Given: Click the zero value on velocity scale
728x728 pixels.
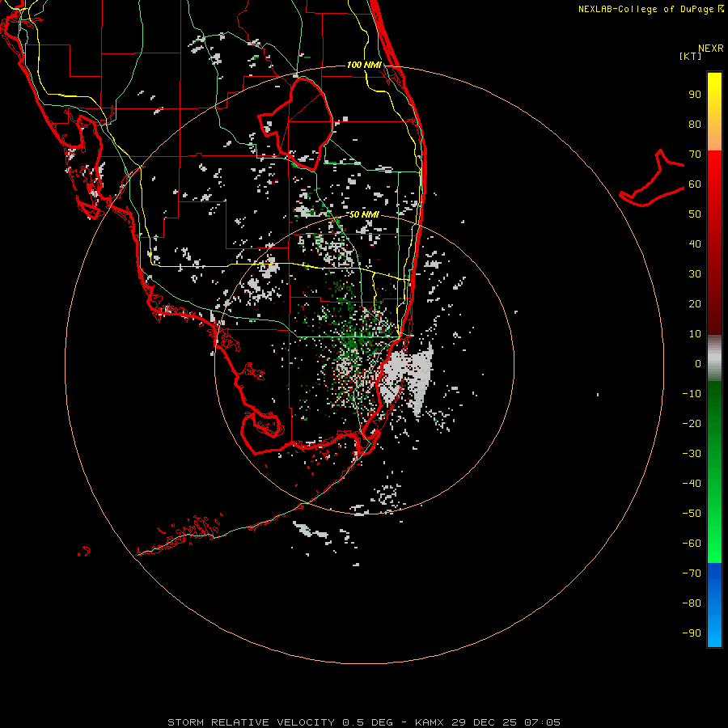Looking at the screenshot, I should click(x=698, y=364).
